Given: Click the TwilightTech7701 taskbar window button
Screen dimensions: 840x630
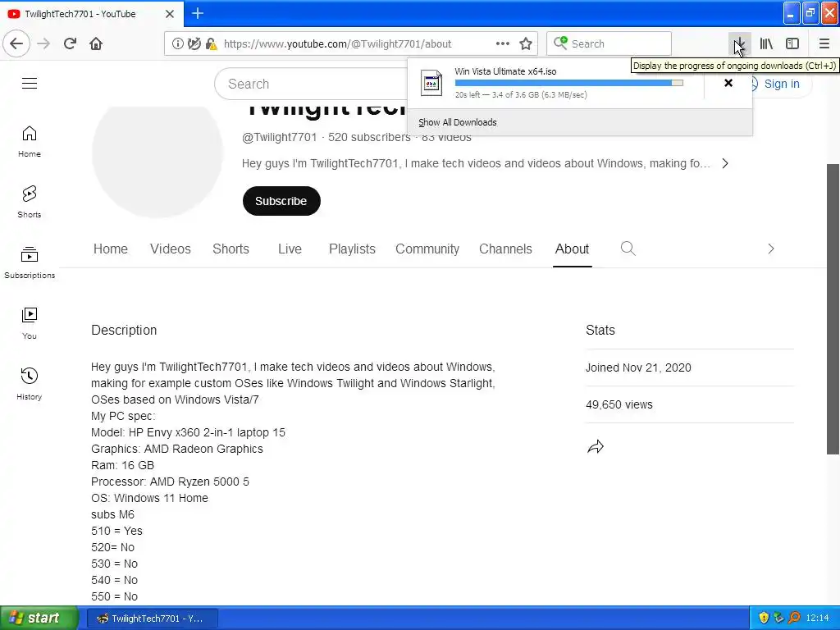Looking at the screenshot, I should (x=153, y=619).
